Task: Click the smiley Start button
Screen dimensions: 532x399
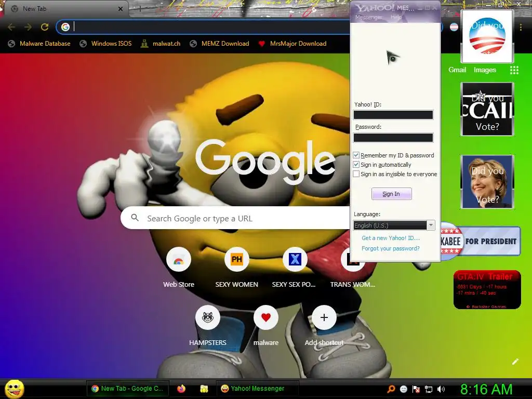Action: pyautogui.click(x=14, y=389)
